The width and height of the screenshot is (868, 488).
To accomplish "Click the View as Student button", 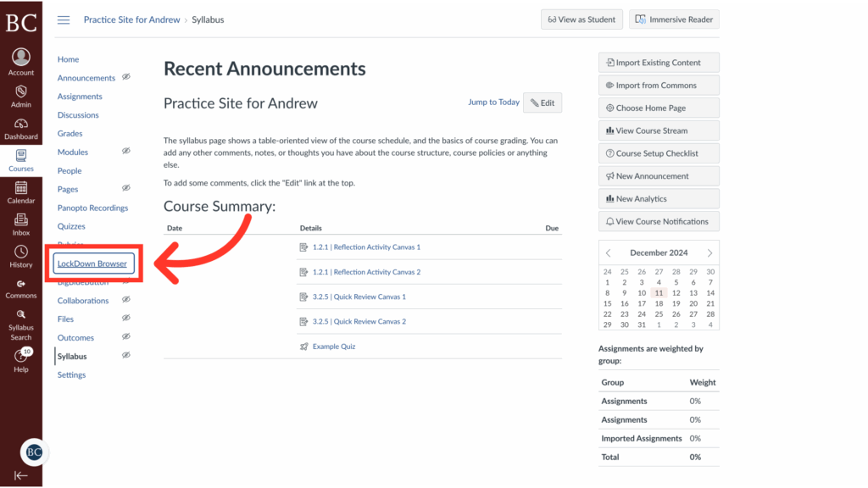I will tap(581, 19).
